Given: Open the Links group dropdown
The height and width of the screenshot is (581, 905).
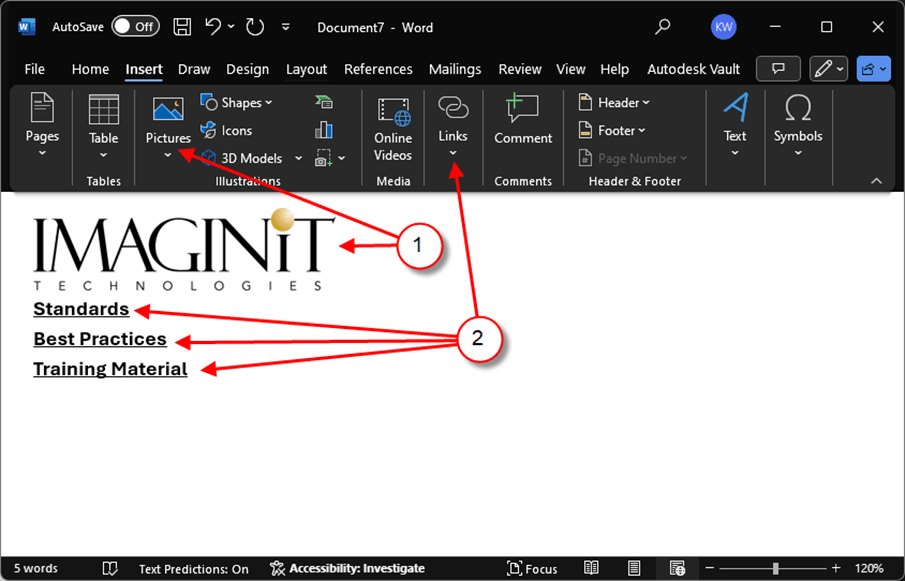Looking at the screenshot, I should click(453, 126).
